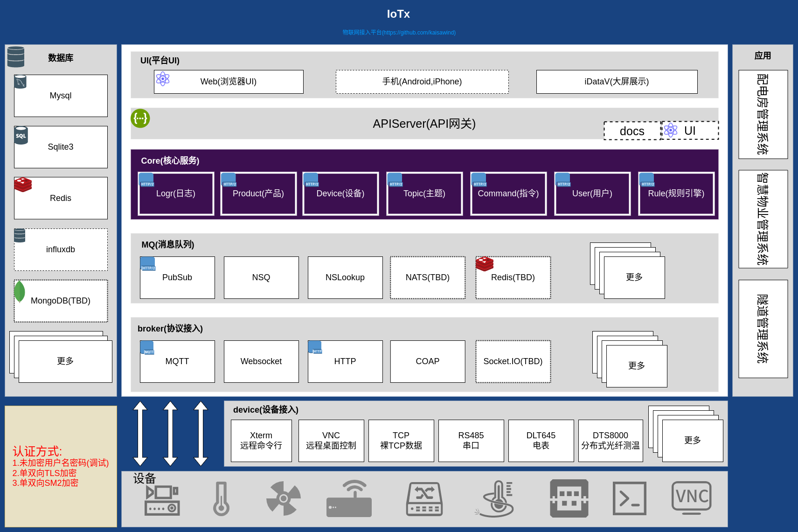798x532 pixels.
Task: Click the fan device icon
Action: point(283,498)
